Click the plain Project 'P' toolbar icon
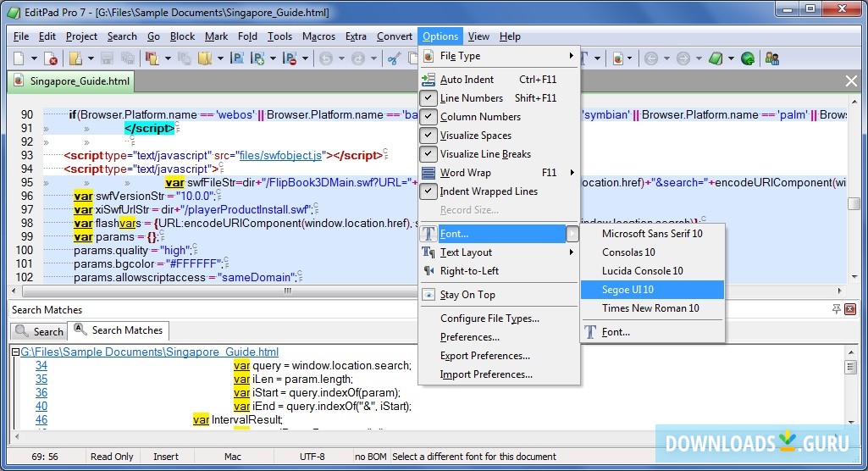 click(237, 58)
